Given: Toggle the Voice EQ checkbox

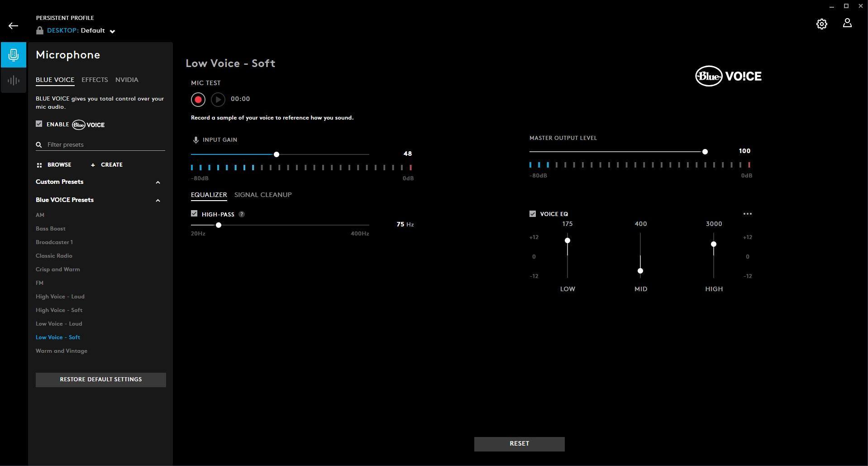Looking at the screenshot, I should (533, 214).
